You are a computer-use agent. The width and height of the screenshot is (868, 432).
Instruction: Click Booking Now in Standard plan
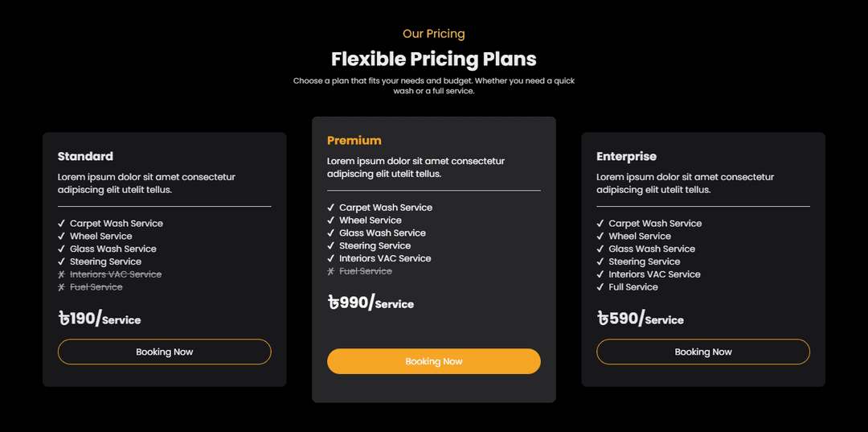(164, 352)
